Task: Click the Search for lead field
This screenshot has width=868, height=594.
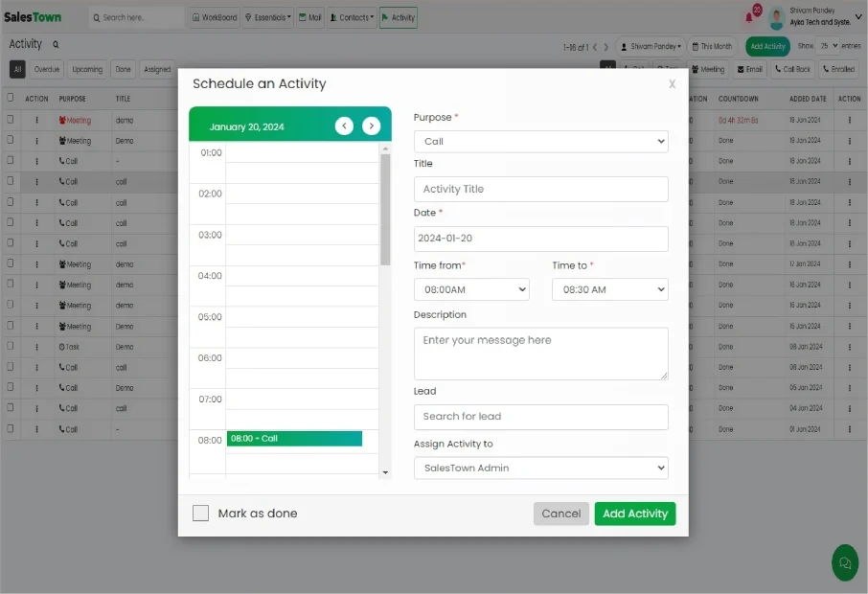Action: pos(541,417)
